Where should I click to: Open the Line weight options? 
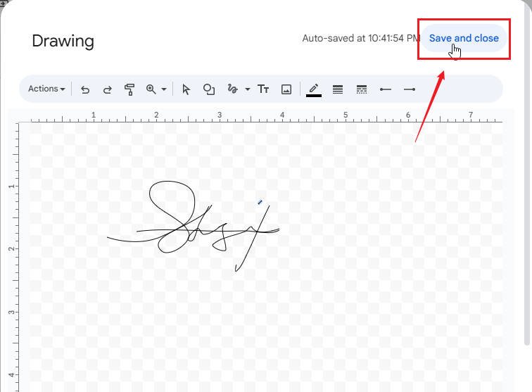point(338,89)
